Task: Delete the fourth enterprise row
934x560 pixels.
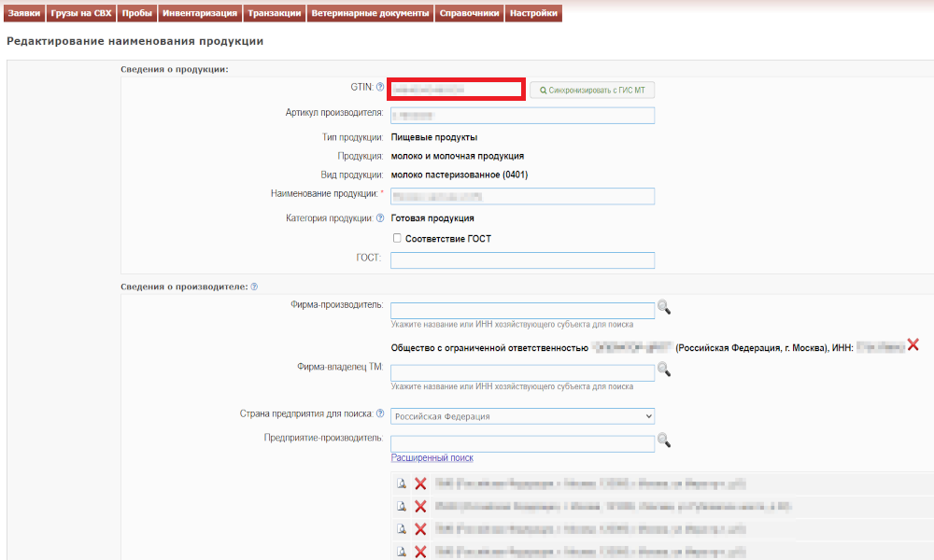Action: (x=420, y=552)
